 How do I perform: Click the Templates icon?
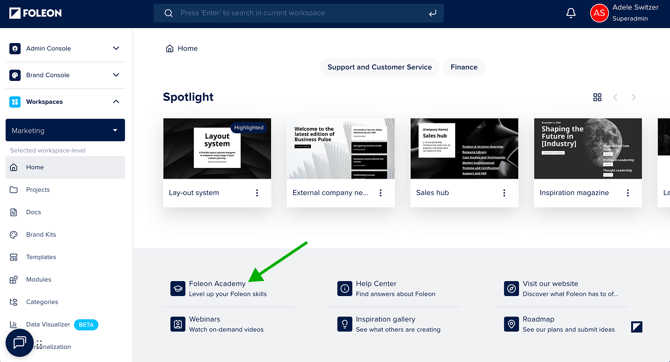(14, 257)
